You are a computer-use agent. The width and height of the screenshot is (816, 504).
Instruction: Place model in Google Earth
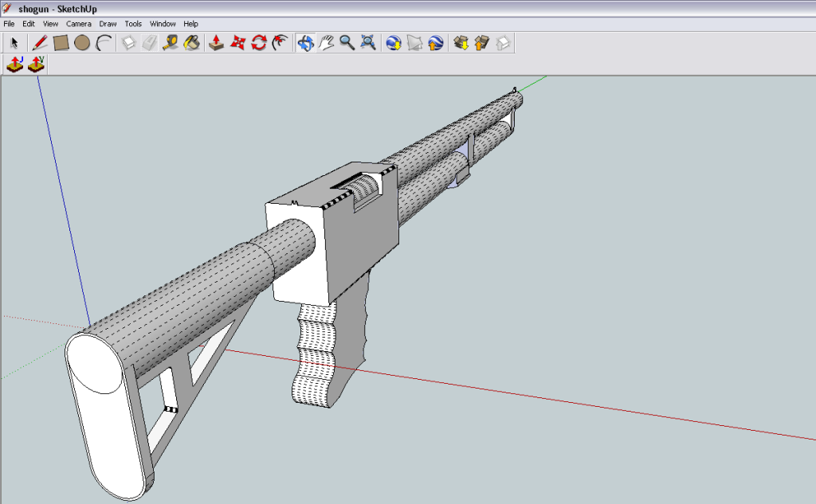[x=436, y=43]
